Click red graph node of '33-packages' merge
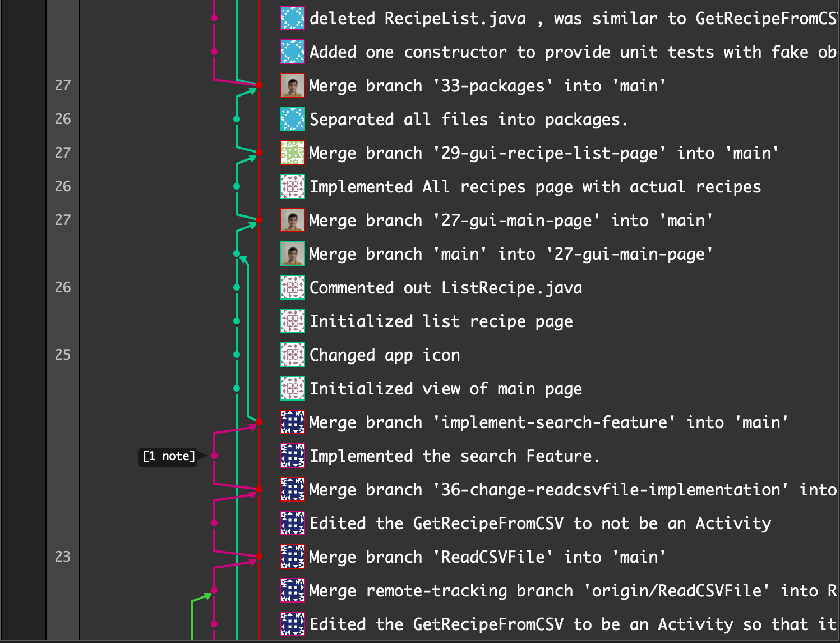The height and width of the screenshot is (643, 840). coord(259,85)
